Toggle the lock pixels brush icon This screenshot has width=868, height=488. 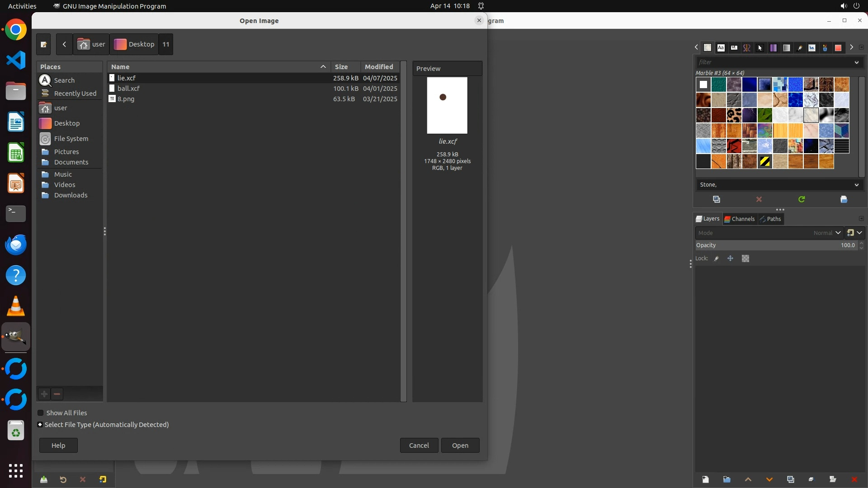pyautogui.click(x=716, y=258)
